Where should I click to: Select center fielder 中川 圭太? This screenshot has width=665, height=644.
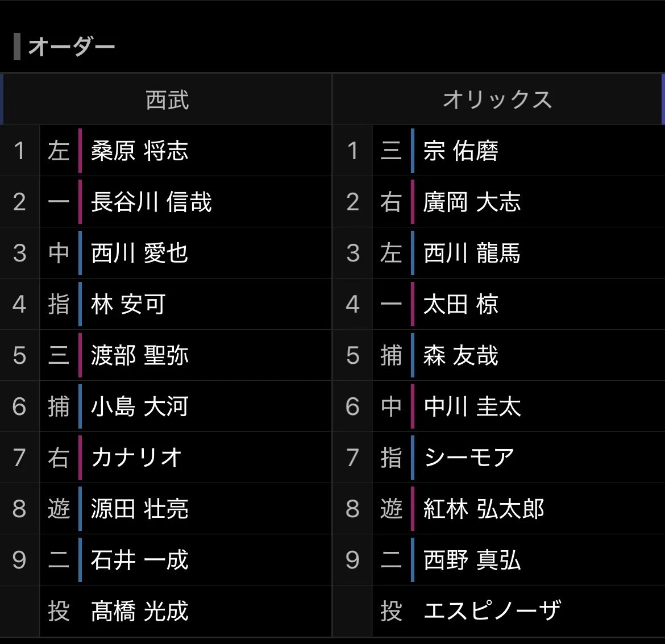(472, 406)
